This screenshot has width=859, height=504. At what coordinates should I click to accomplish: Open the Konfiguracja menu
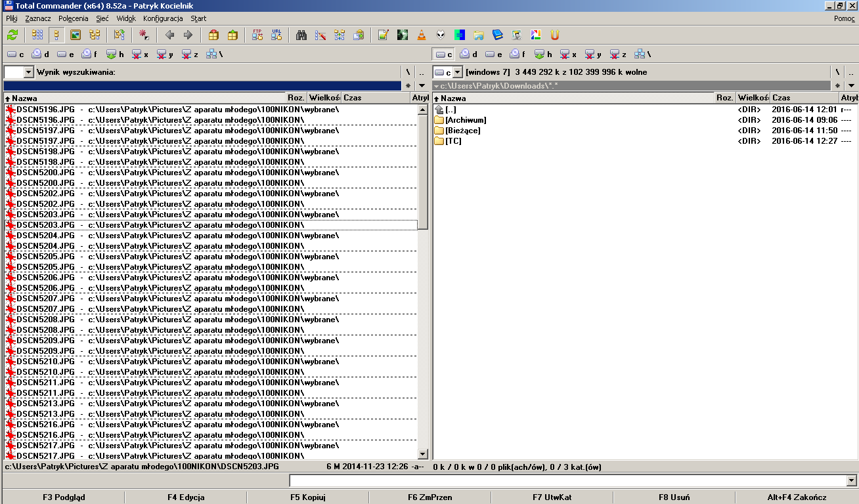(163, 18)
